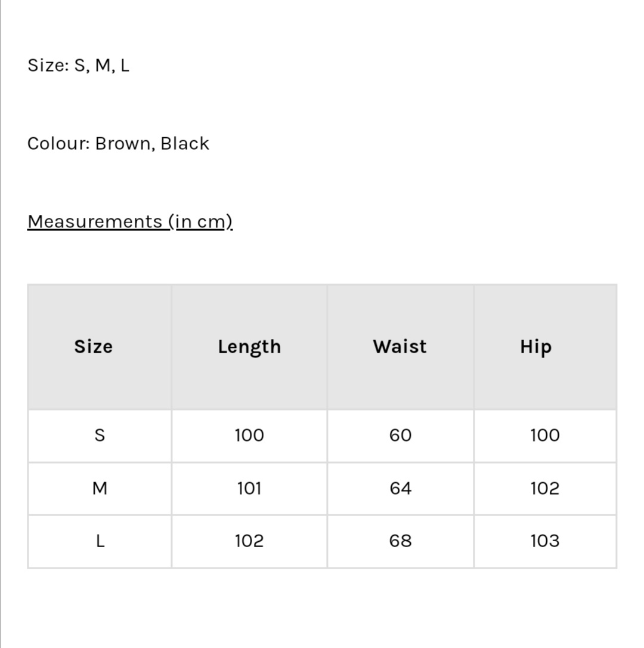
Task: Click the Length value 101 for size M
Action: 249,489
